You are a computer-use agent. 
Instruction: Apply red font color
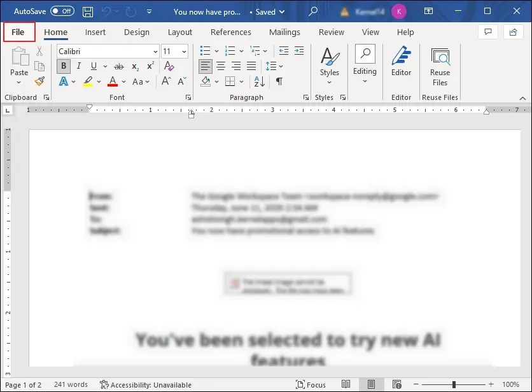[x=113, y=81]
